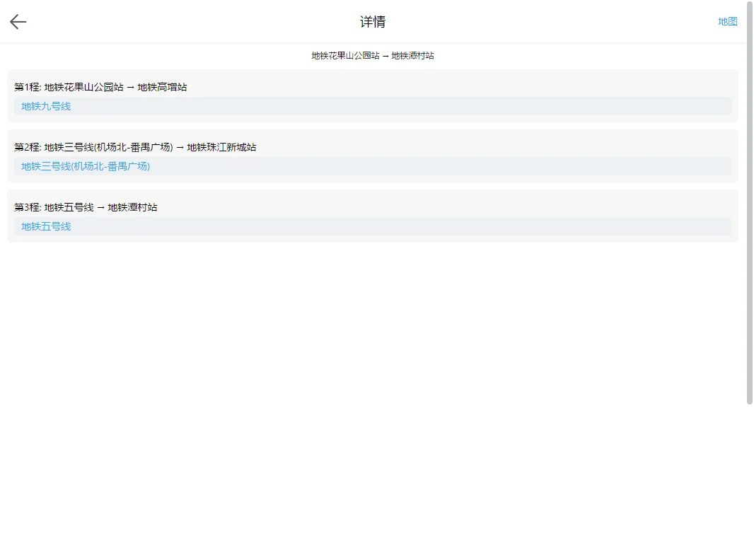Open the 地铁五号线 line link
Image resolution: width=754 pixels, height=560 pixels.
(x=46, y=226)
